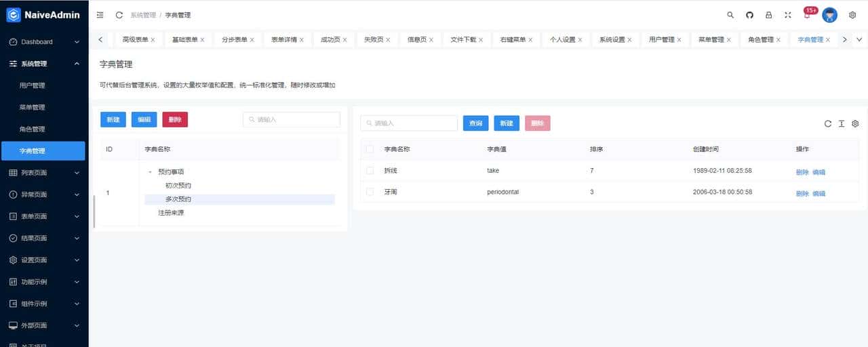This screenshot has height=347, width=868.
Task: Close the 表单详情 tab
Action: coord(302,40)
